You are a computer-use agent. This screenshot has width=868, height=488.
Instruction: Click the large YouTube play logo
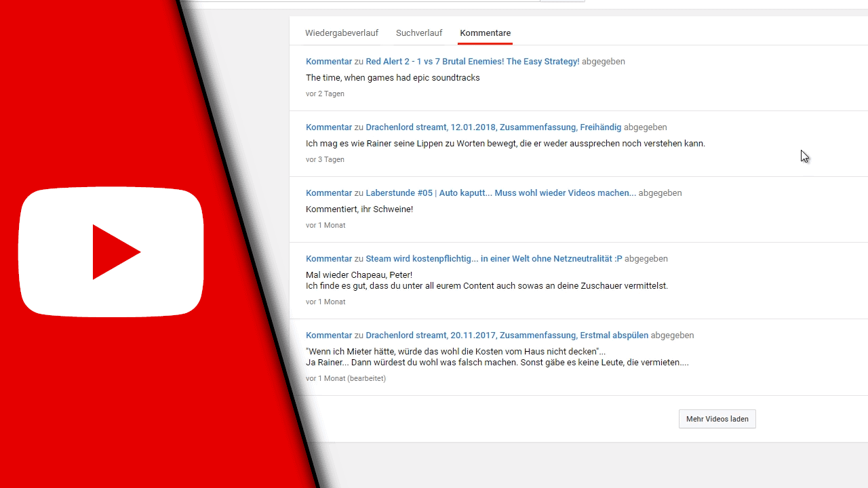(111, 251)
